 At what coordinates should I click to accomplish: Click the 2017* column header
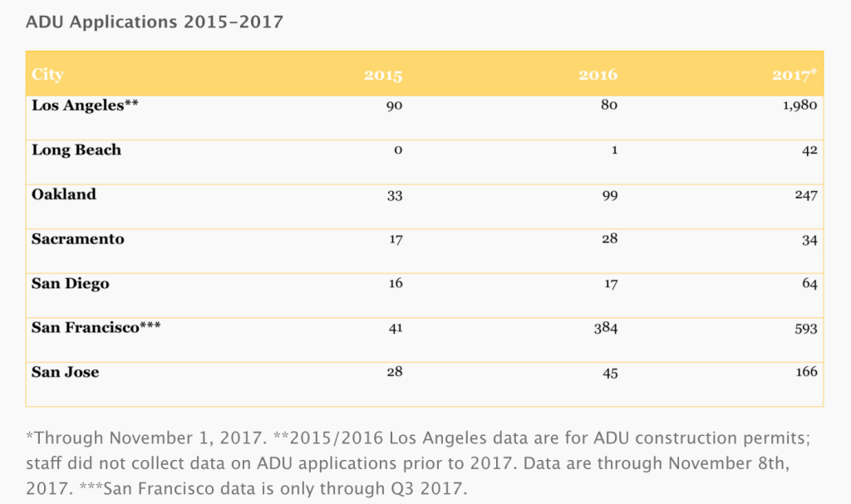[x=794, y=75]
